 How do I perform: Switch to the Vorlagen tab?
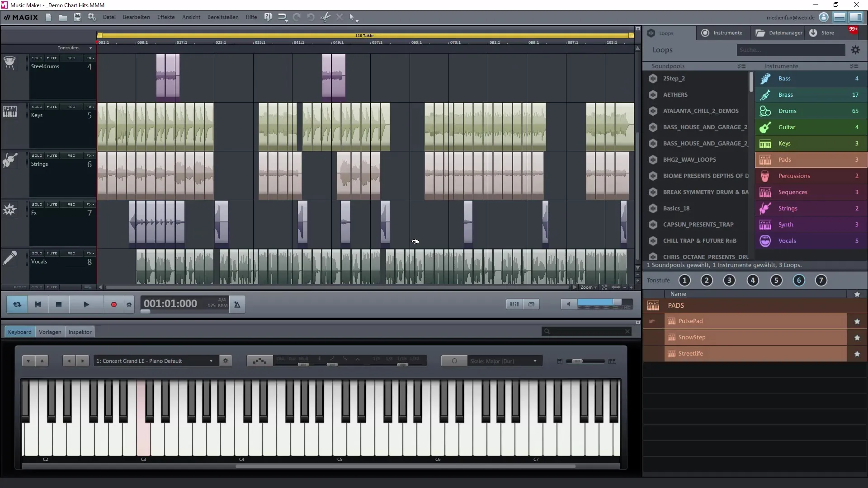click(x=50, y=332)
